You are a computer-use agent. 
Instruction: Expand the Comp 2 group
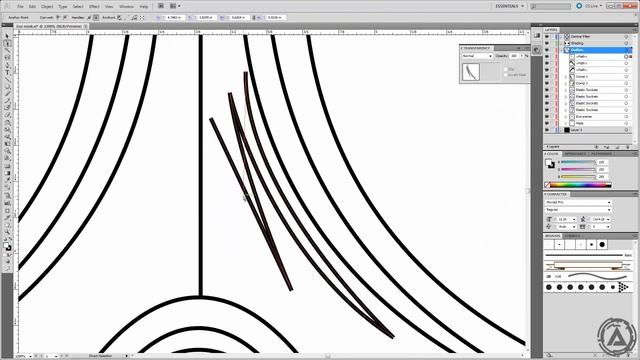(x=566, y=83)
